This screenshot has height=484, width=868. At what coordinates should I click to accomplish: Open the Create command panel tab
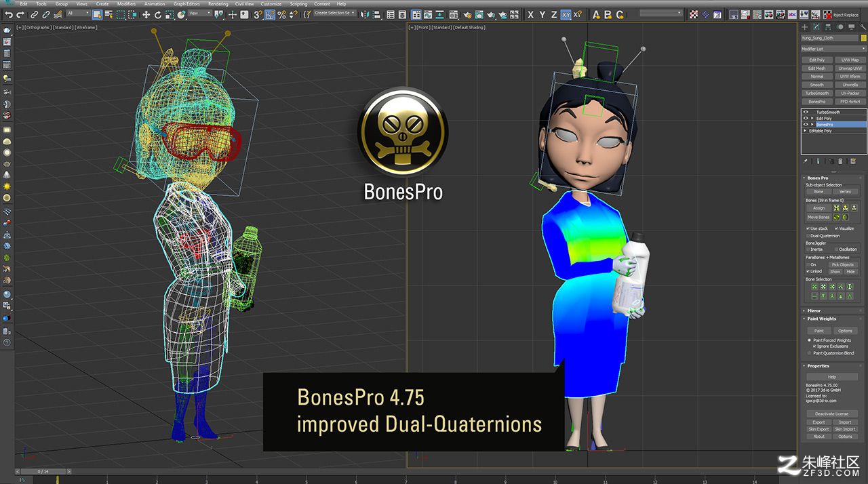coord(805,27)
